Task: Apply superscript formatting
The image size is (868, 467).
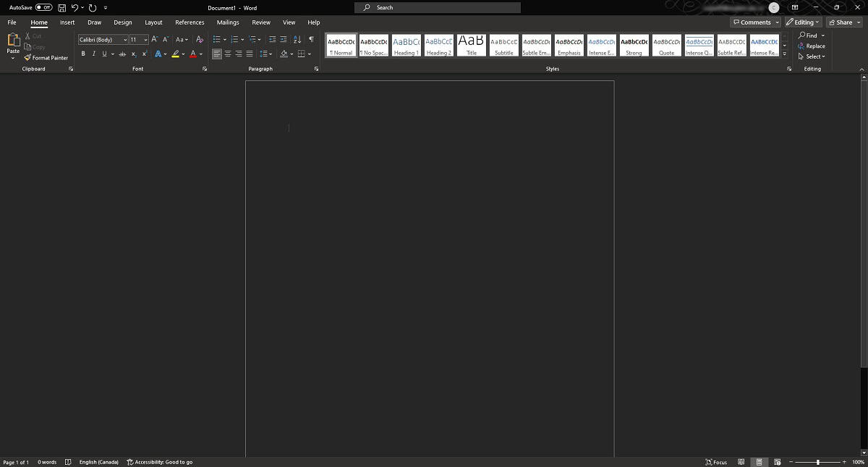Action: [x=145, y=54]
